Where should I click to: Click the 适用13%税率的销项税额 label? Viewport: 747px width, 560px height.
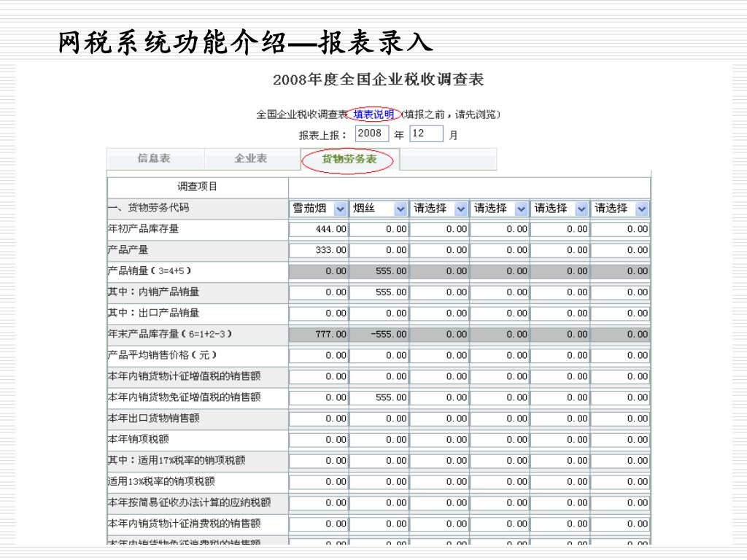coord(161,481)
